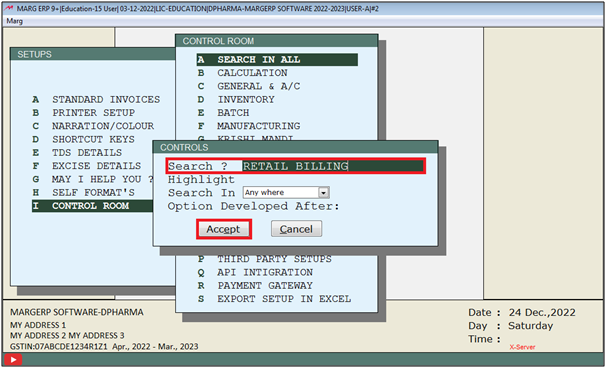Viewport: 607px width, 368px height.
Task: Select GENERAL & A/C option
Action: point(259,86)
